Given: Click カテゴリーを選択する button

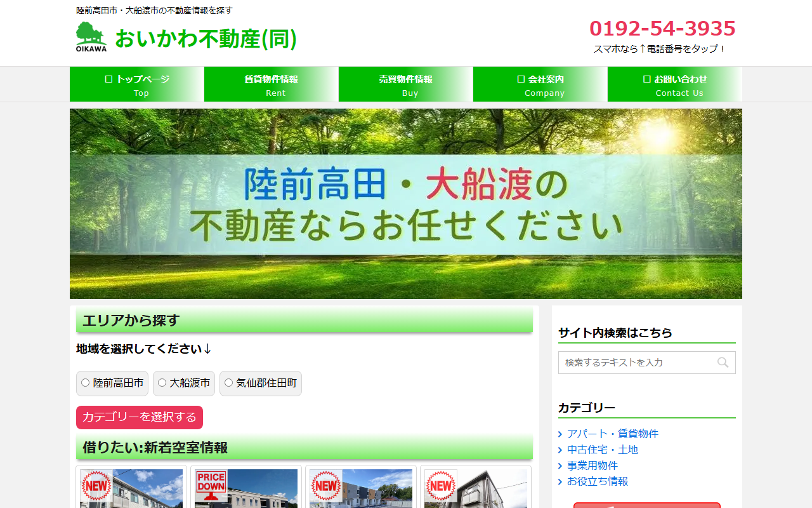Looking at the screenshot, I should pyautogui.click(x=140, y=417).
